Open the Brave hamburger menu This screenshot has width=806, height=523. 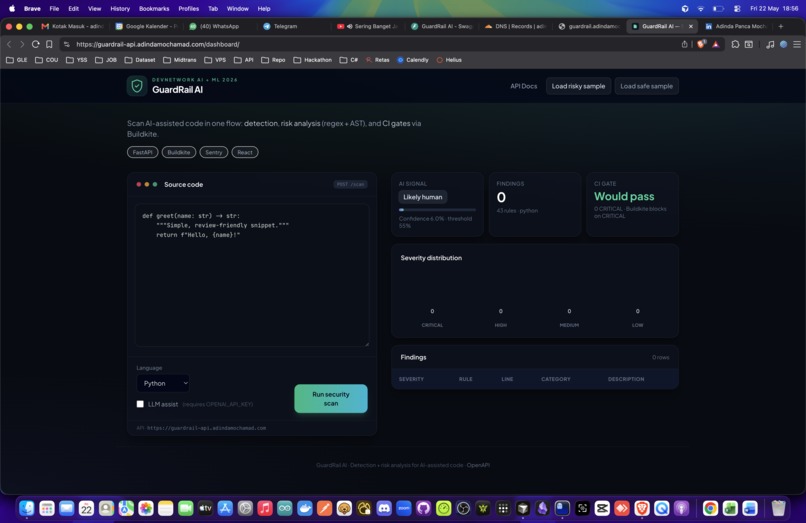[797, 44]
